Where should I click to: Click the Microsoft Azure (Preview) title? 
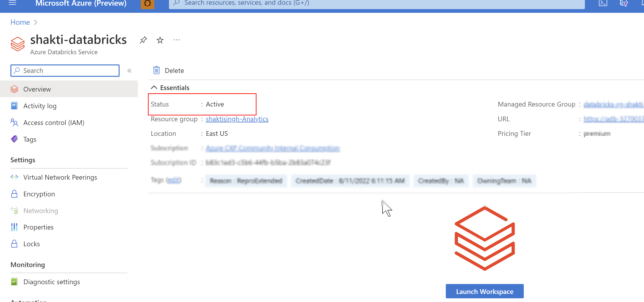coord(81,3)
